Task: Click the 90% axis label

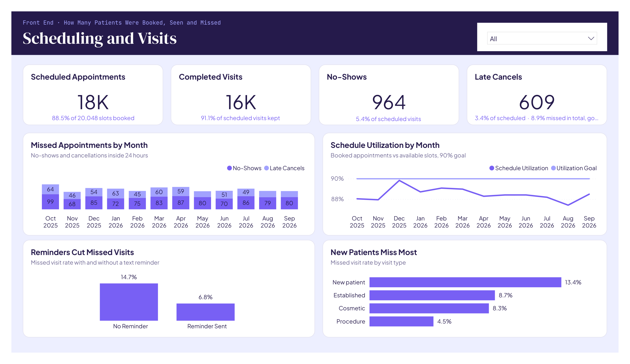Action: (x=337, y=179)
